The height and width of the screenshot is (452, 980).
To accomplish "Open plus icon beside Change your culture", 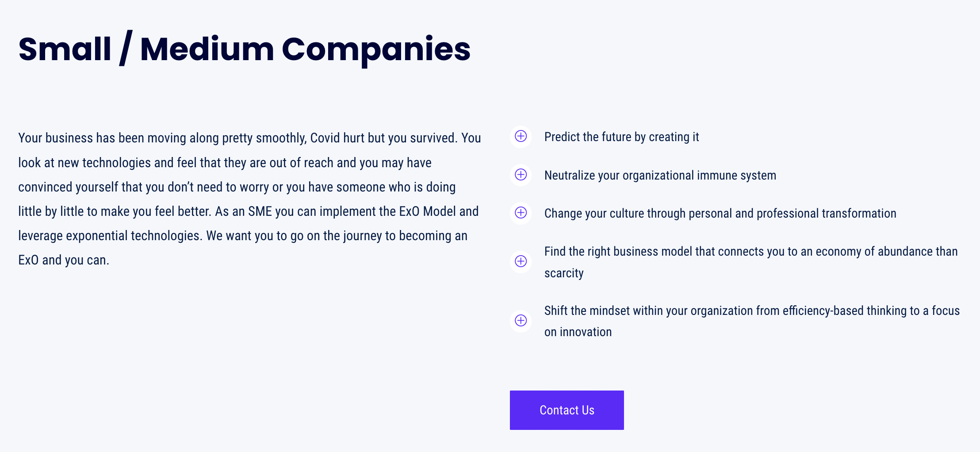I will [521, 213].
